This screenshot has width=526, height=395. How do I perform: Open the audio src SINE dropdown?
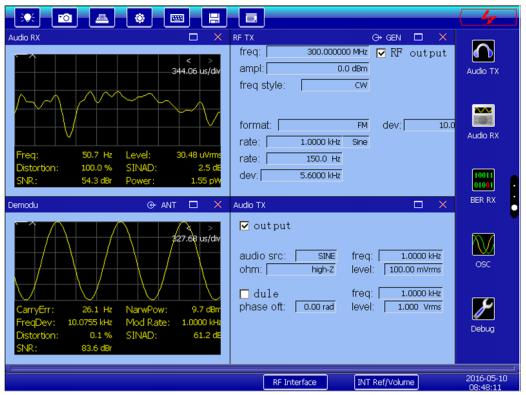pos(315,256)
